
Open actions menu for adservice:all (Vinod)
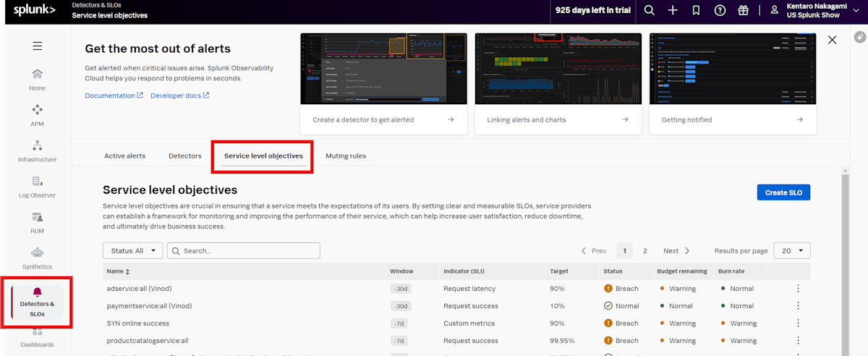pos(798,288)
